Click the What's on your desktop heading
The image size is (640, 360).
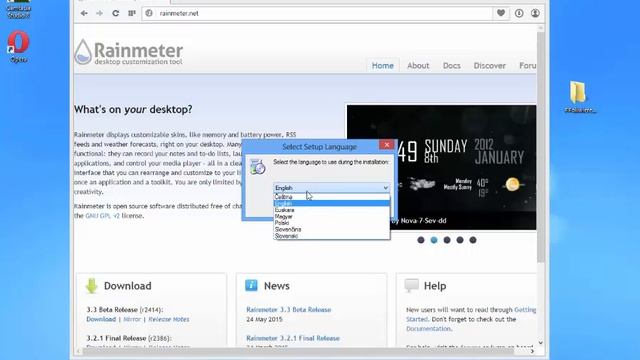(133, 109)
